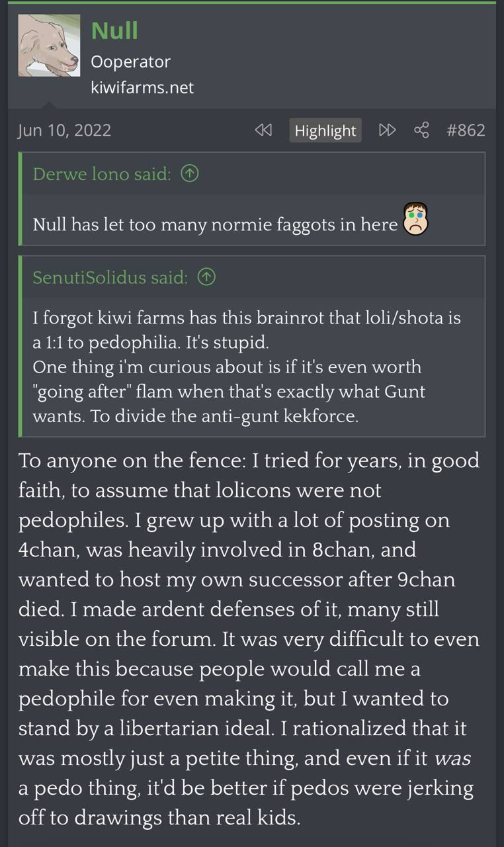
Task: Click the share post icon
Action: coord(421,130)
